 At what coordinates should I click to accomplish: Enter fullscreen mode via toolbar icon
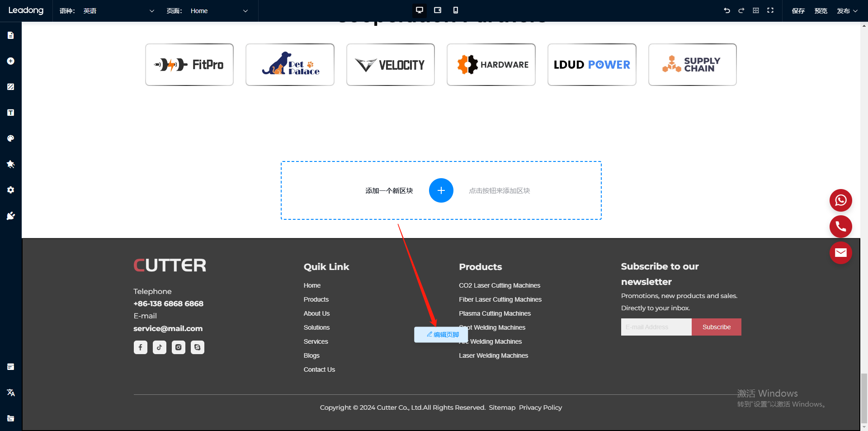(770, 10)
